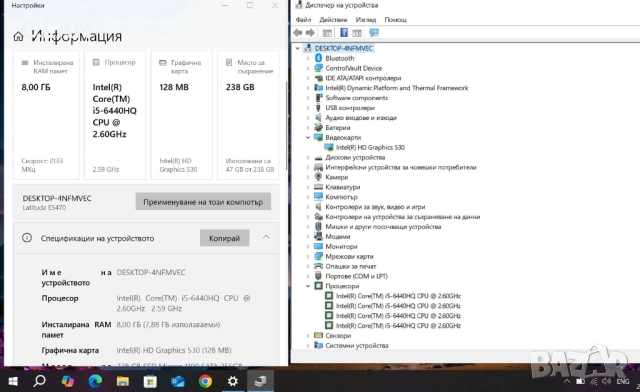The height and width of the screenshot is (392, 640).
Task: Open Copilot from the taskbar
Action: pyautogui.click(x=67, y=381)
